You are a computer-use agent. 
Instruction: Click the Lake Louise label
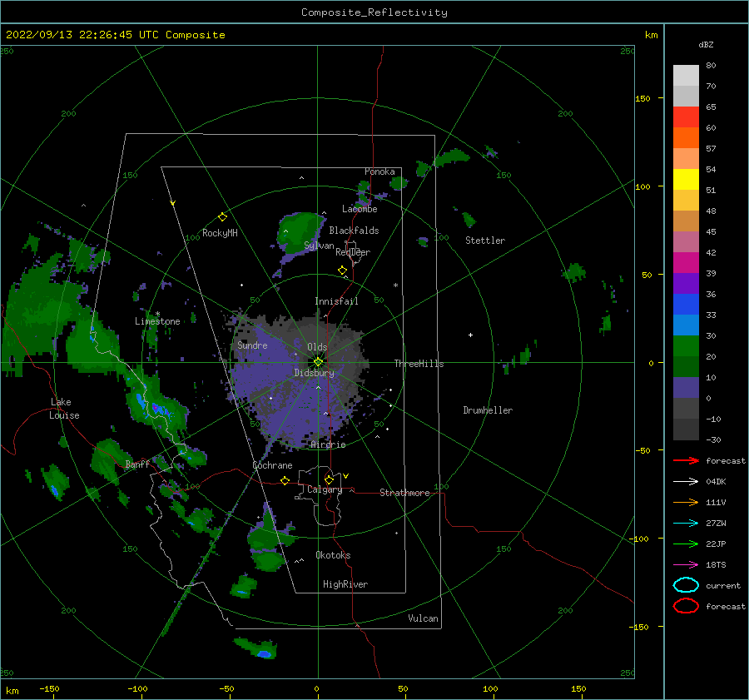click(x=64, y=409)
